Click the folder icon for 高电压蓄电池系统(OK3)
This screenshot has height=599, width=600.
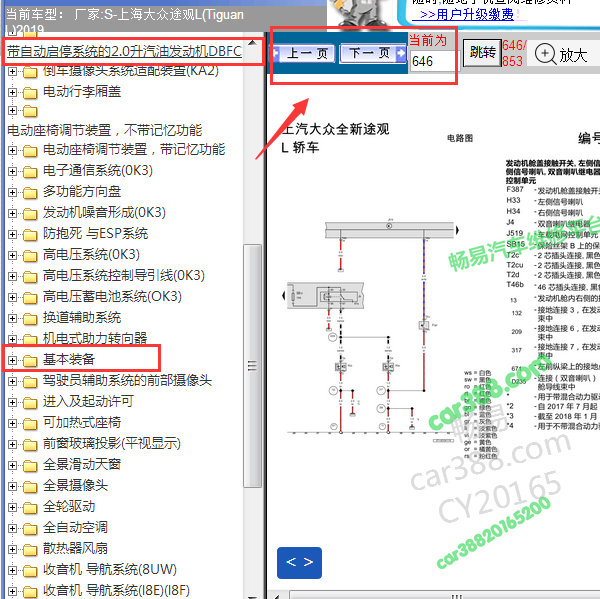click(30, 298)
